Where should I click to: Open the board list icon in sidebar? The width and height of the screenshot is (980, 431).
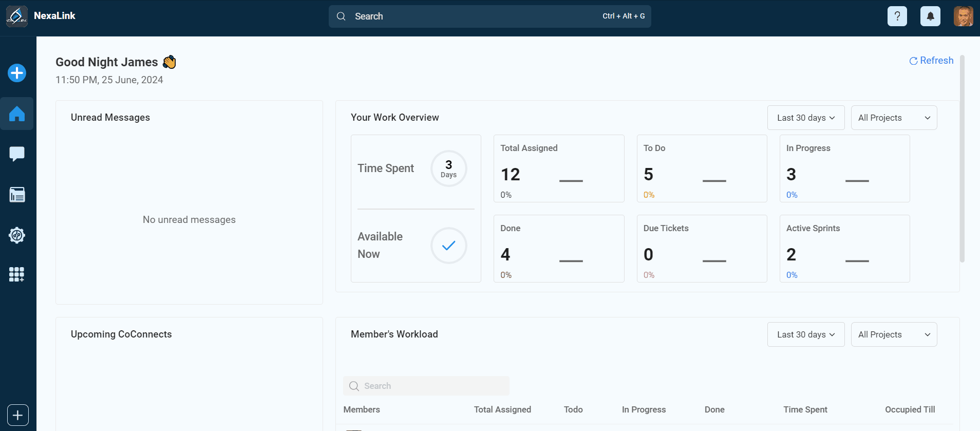(x=17, y=195)
